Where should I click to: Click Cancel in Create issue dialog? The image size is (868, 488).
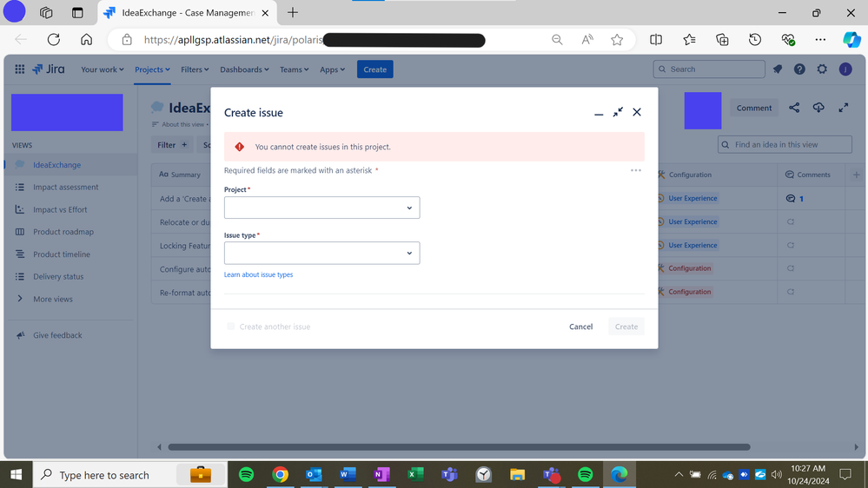(x=580, y=326)
